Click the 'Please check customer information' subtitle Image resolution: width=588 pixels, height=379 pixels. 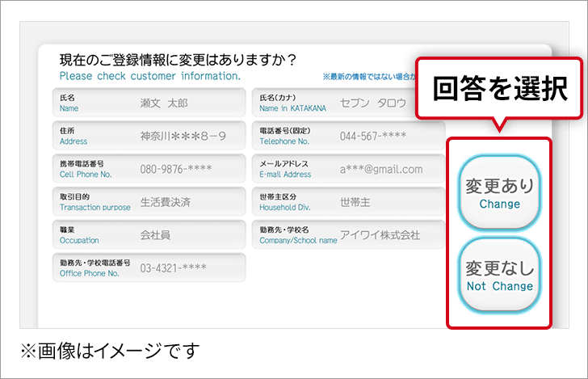(150, 77)
